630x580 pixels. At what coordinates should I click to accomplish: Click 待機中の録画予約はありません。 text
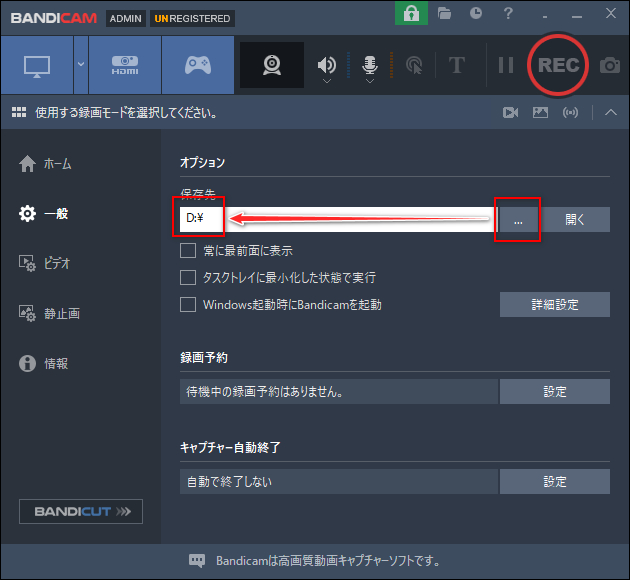click(265, 392)
